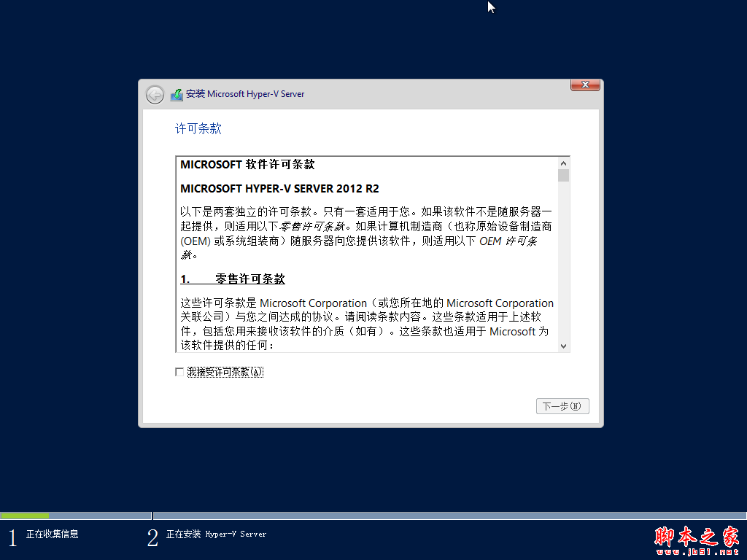The image size is (747, 560).
Task: Click MICROSOFT HYPER-V SERVER 2012 R2 line
Action: coord(279,189)
